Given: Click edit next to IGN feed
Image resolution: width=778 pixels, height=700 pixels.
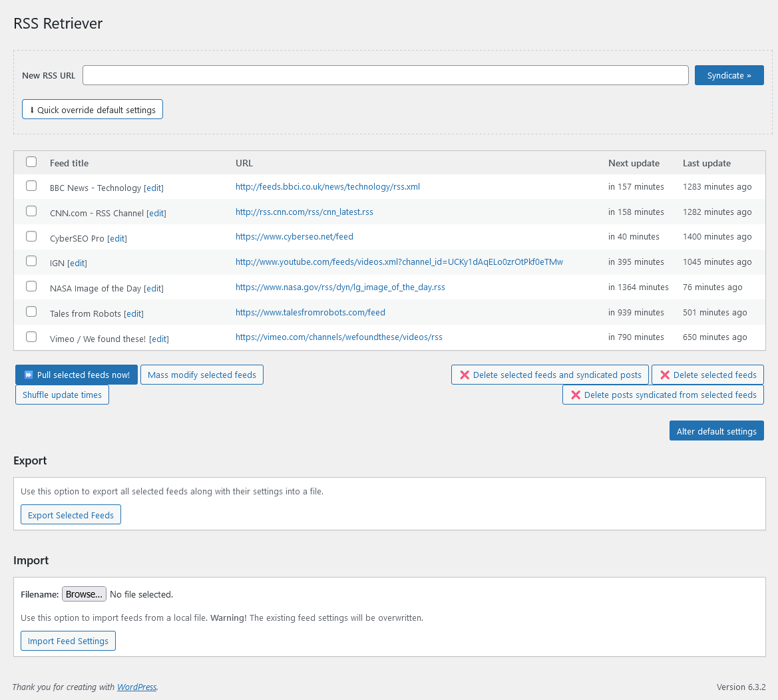Looking at the screenshot, I should coord(77,263).
